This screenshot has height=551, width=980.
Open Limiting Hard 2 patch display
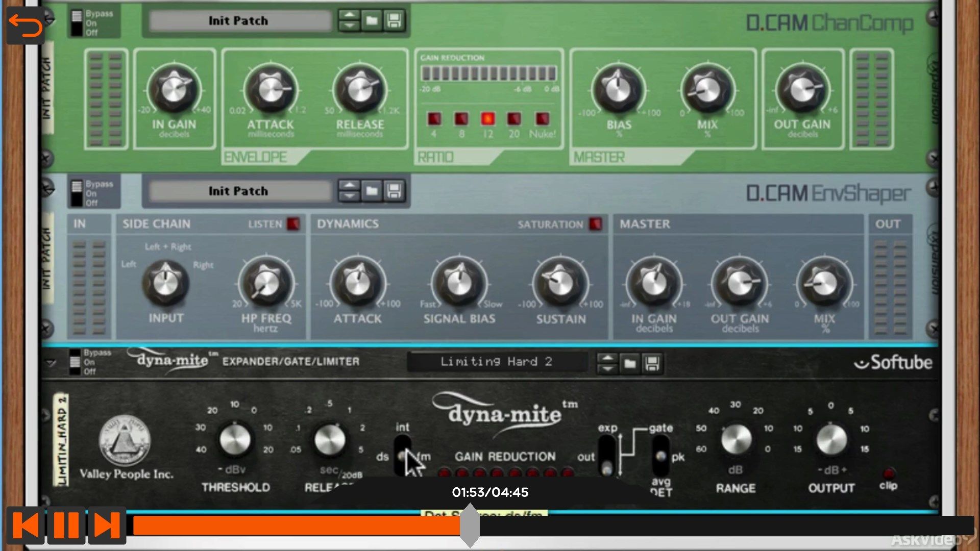click(x=497, y=362)
